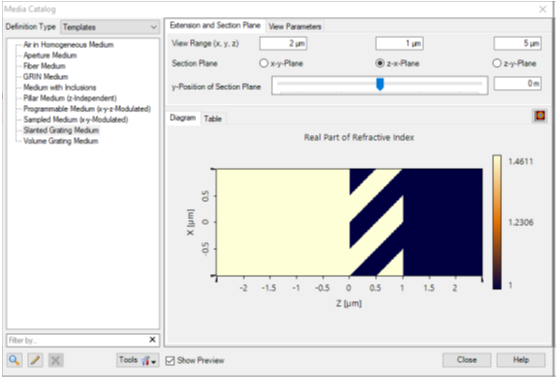Click the Close button
The height and width of the screenshot is (380, 558).
coord(467,360)
